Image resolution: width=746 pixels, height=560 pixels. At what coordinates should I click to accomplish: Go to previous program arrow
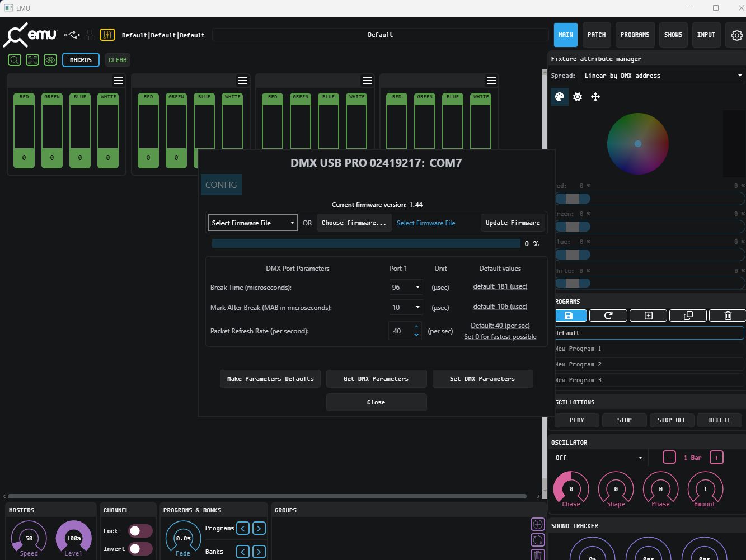pos(243,528)
